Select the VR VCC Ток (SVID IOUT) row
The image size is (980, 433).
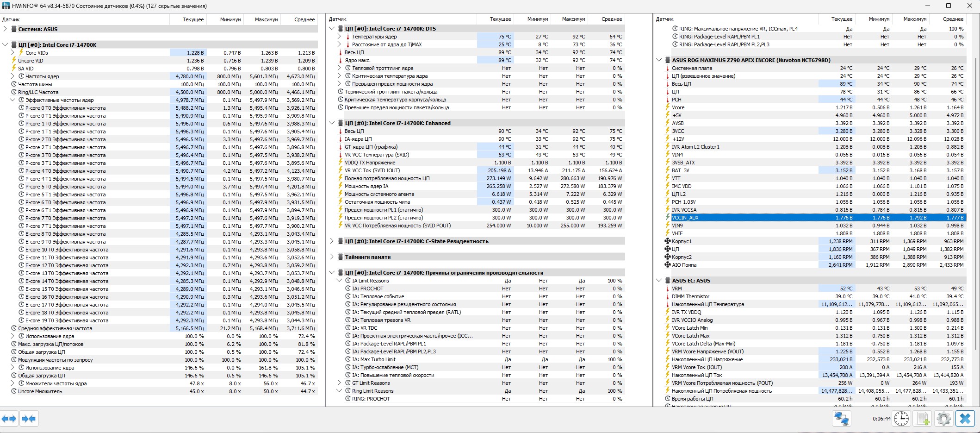pyautogui.click(x=481, y=170)
